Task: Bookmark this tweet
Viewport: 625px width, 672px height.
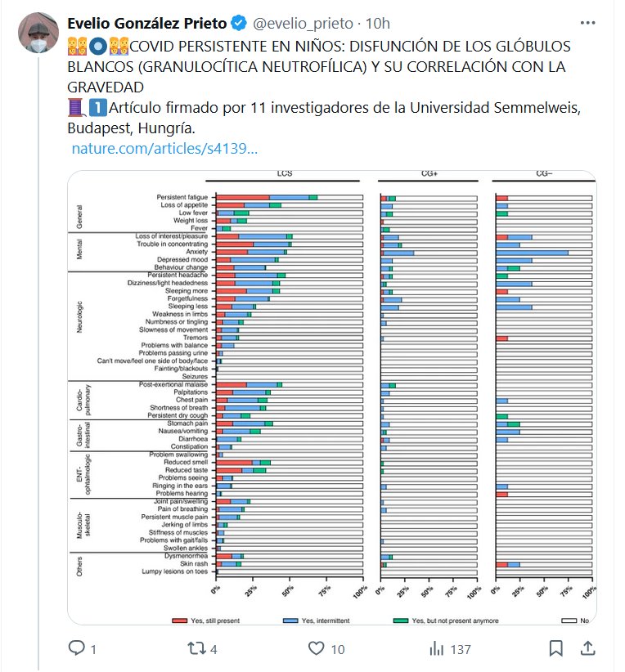Action: click(556, 649)
